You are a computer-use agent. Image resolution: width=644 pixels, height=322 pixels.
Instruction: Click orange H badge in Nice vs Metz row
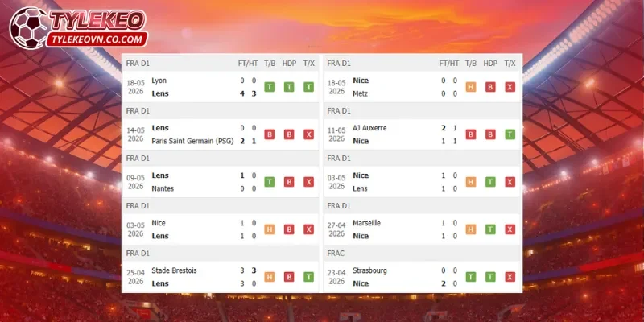471,87
